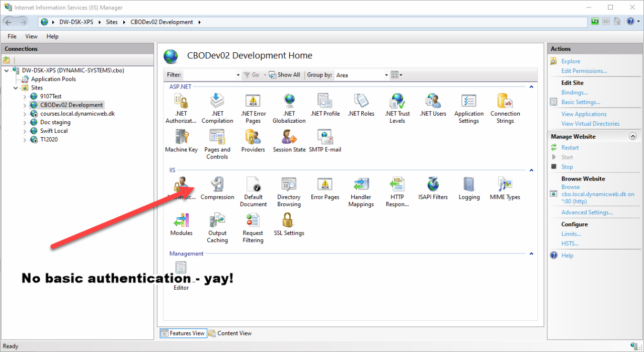Image resolution: width=644 pixels, height=352 pixels.
Task: Open the Request Filtering feature
Action: (x=253, y=228)
